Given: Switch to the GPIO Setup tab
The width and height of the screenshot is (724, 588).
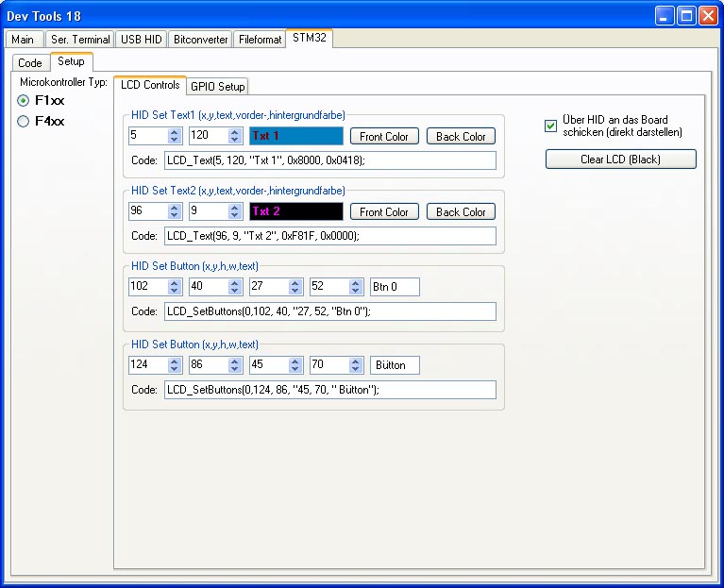Looking at the screenshot, I should click(x=218, y=86).
